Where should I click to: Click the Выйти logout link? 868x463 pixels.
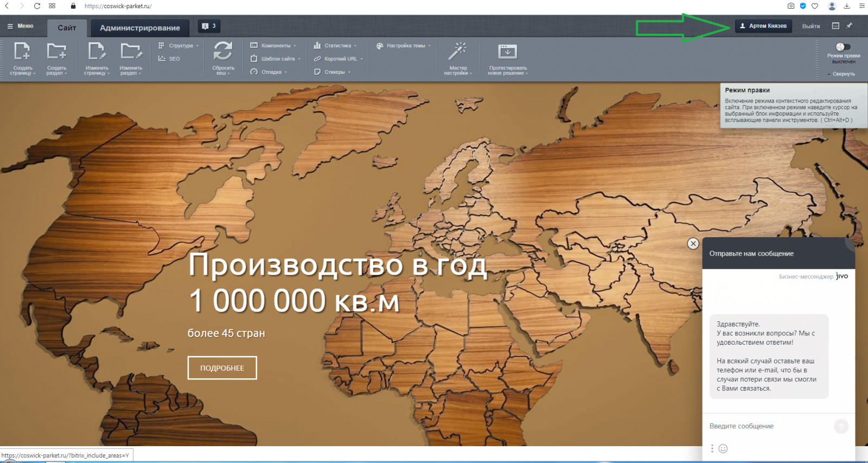pyautogui.click(x=811, y=26)
